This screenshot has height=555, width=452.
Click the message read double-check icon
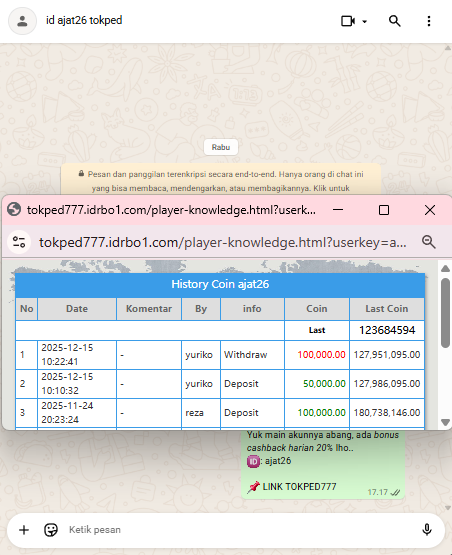click(x=395, y=492)
